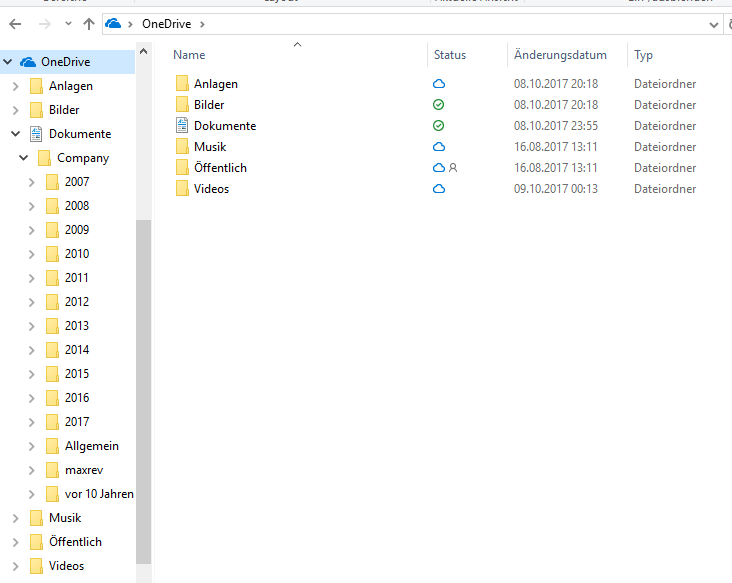732x583 pixels.
Task: Click date '08.10.2017 23:55' of Dokumente
Action: coord(556,126)
